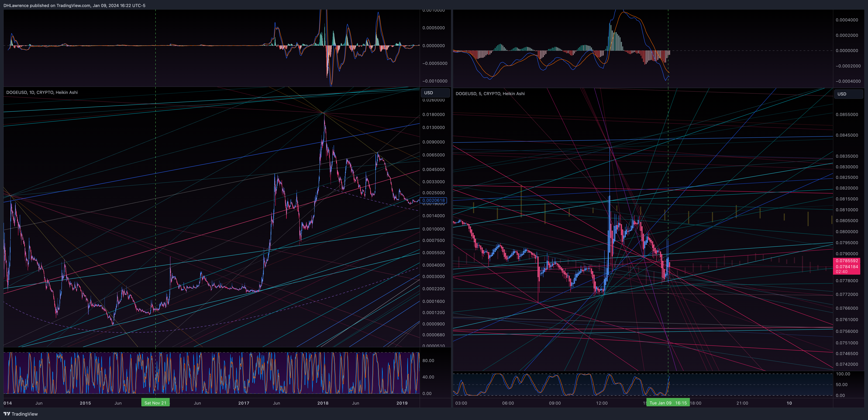Click the 06:00 label on the intraday time axis

pos(508,403)
